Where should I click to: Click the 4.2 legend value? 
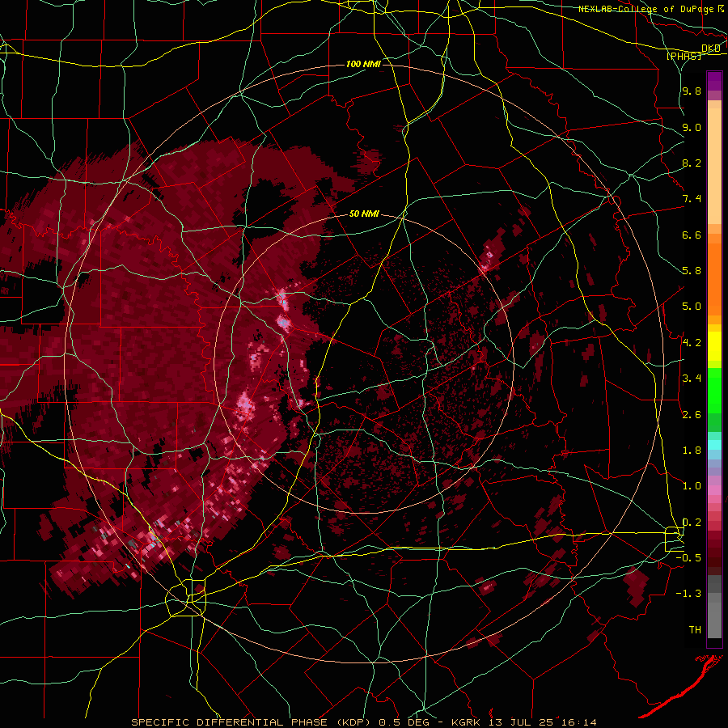(x=692, y=343)
